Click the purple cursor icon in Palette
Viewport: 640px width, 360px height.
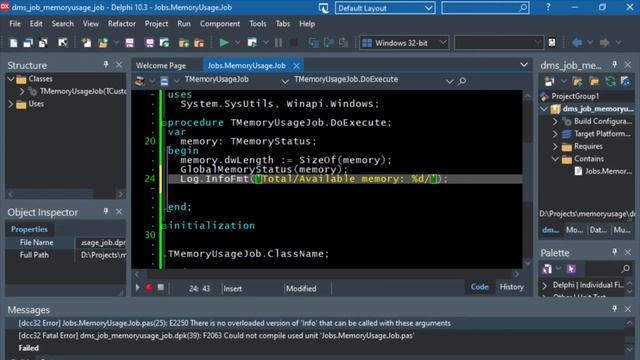click(x=571, y=269)
